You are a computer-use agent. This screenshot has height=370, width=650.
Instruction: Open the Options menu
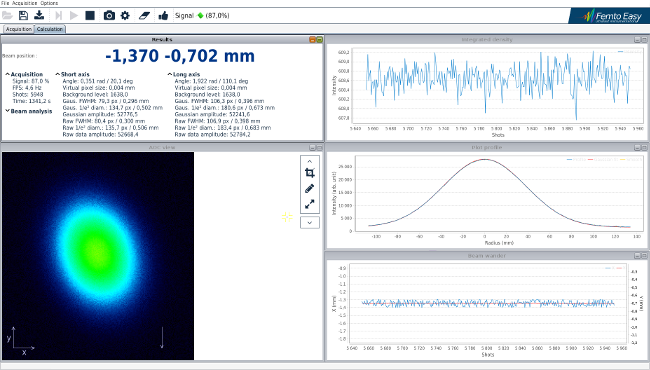coord(49,3)
